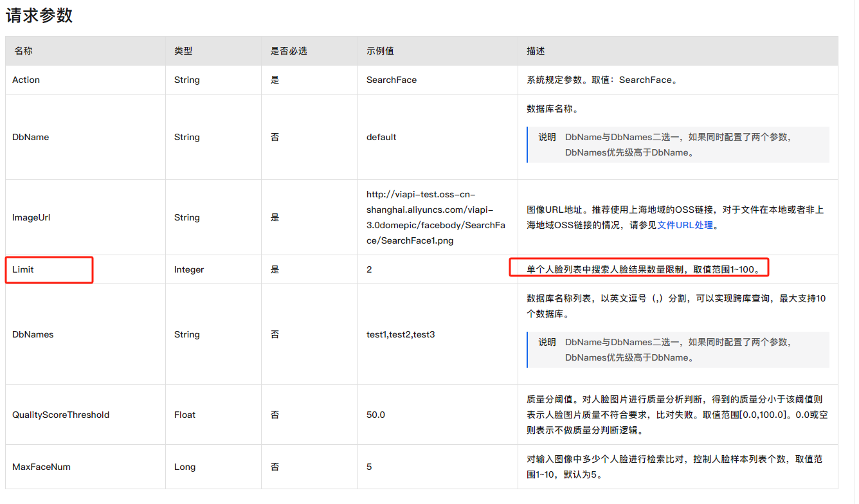Click 否 in the MaxFaceNum row
859x504 pixels.
[275, 467]
